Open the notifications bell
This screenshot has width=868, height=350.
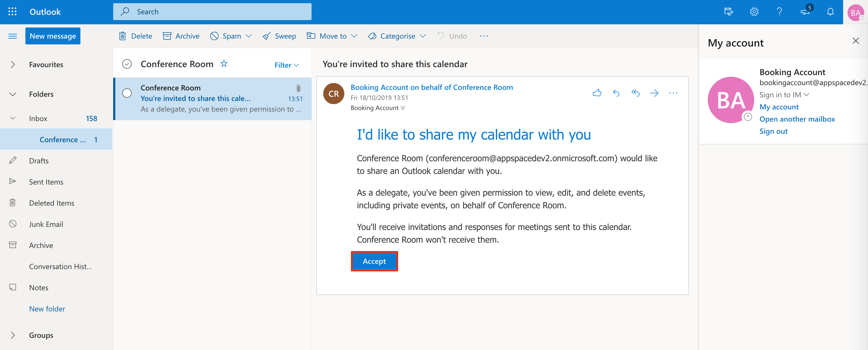[830, 11]
